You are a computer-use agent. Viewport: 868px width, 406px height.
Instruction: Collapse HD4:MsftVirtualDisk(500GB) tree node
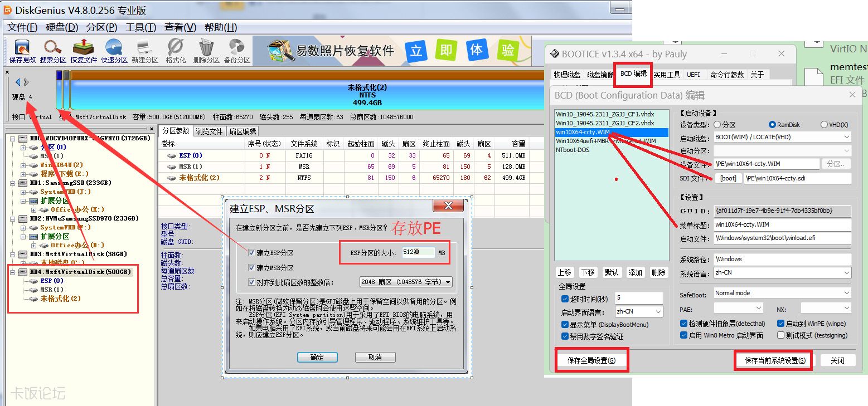(x=13, y=272)
